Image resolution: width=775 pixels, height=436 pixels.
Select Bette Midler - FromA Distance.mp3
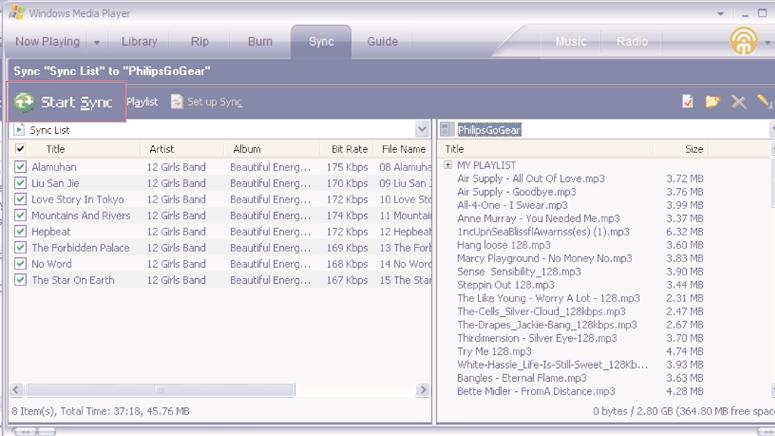[x=536, y=392]
